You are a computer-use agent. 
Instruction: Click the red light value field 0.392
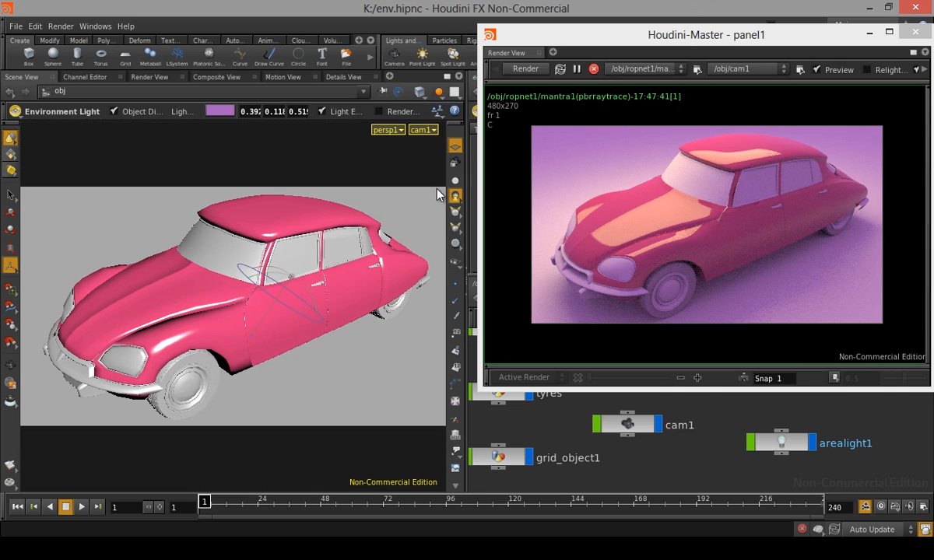251,111
